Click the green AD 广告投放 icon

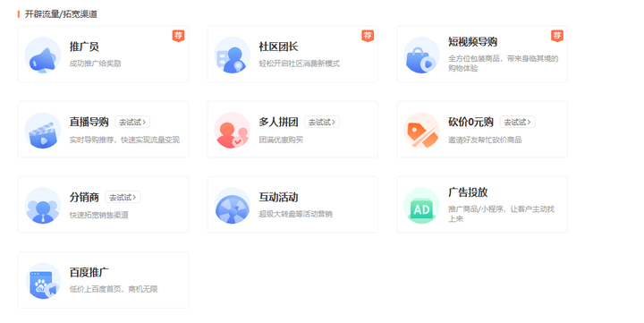(421, 206)
